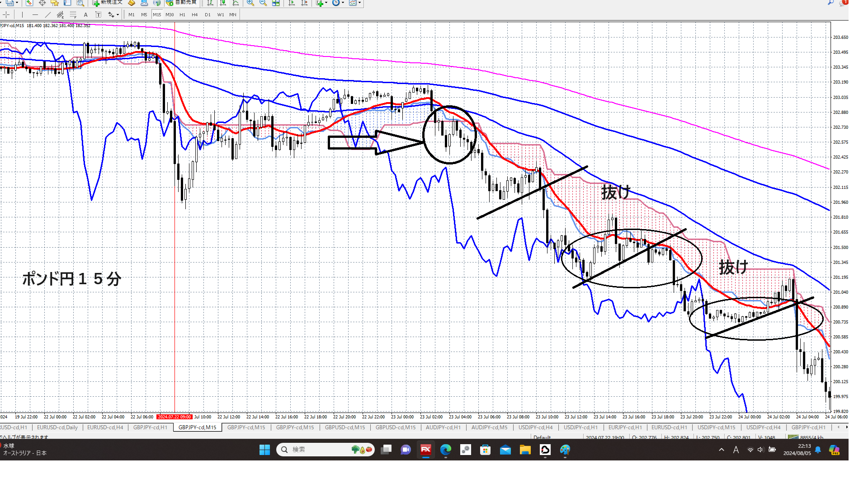Image resolution: width=868 pixels, height=488 pixels.
Task: Open the Navigator star icon
Action: [55, 3]
